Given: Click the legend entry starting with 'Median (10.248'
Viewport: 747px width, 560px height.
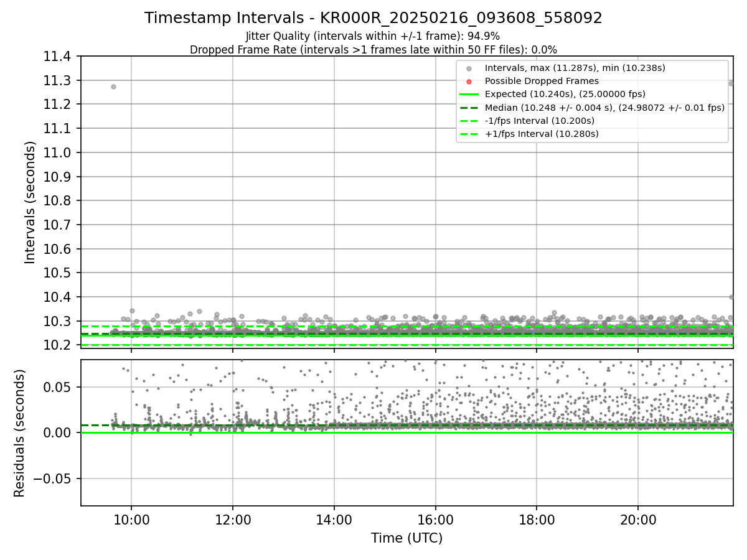Looking at the screenshot, I should (604, 107).
